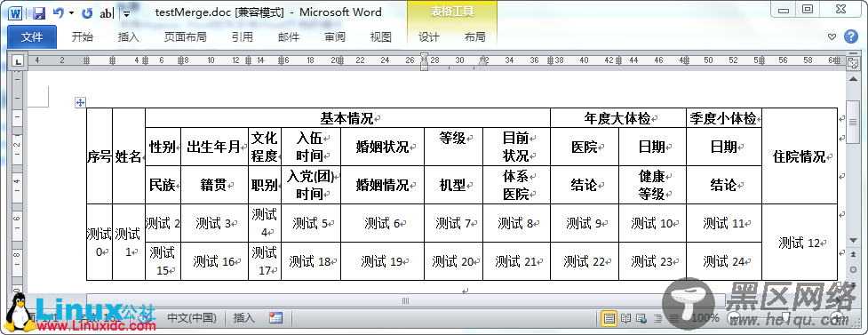Image resolution: width=868 pixels, height=335 pixels.
Task: Switch to Full Screen Reading view
Action: pyautogui.click(x=625, y=318)
